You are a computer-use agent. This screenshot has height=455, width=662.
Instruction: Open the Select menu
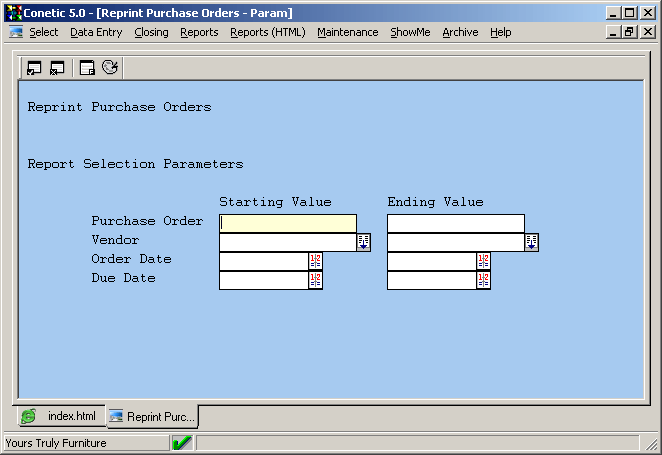pyautogui.click(x=43, y=32)
